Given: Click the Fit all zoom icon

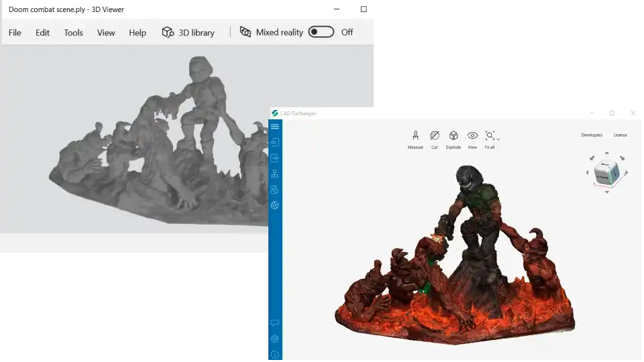Looking at the screenshot, I should click(490, 135).
